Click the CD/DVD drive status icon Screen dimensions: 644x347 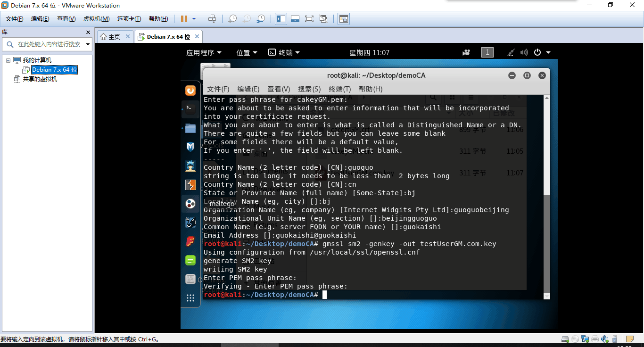[575, 339]
